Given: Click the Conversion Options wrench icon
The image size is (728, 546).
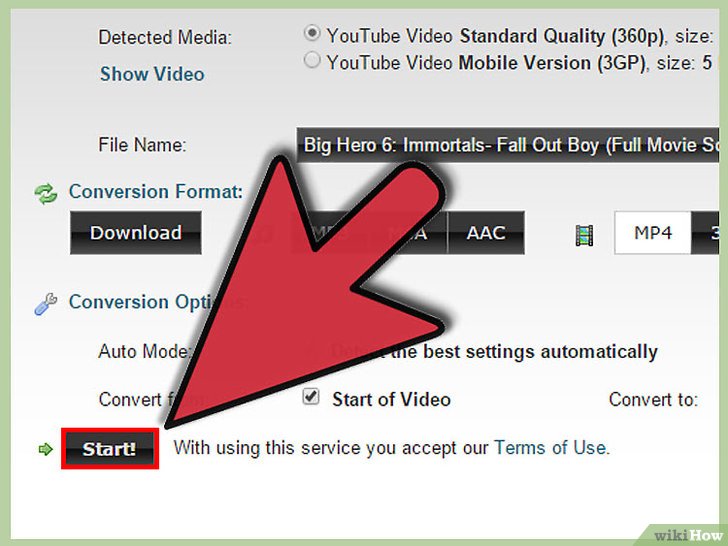Looking at the screenshot, I should pyautogui.click(x=46, y=304).
